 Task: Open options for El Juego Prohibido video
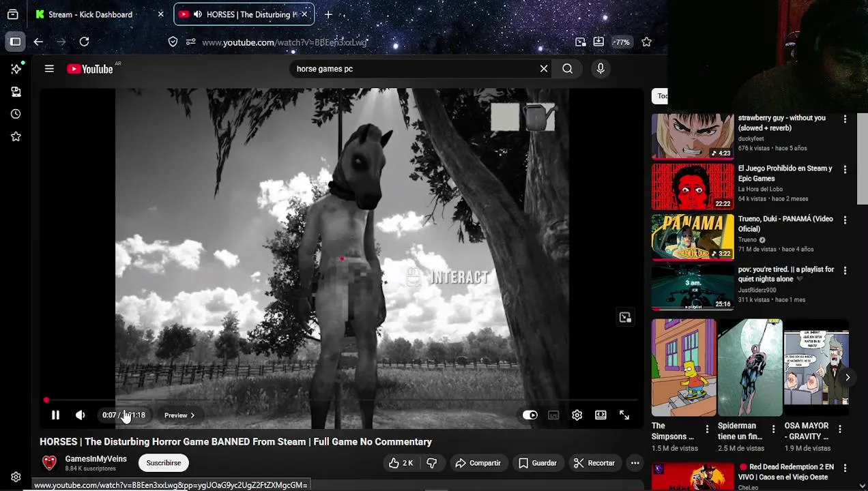click(x=845, y=170)
